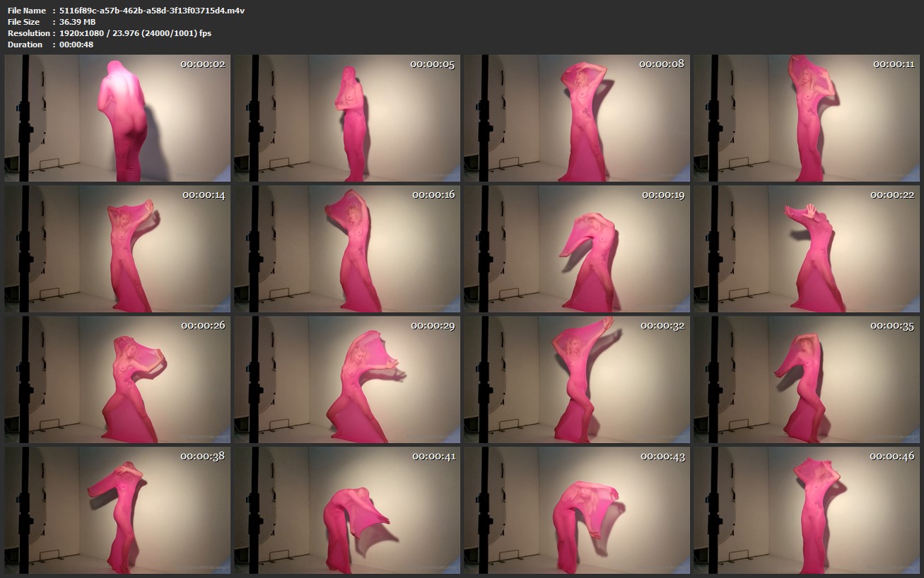Open the frame stamped 00:00:22
This screenshot has width=924, height=578.
(x=807, y=249)
